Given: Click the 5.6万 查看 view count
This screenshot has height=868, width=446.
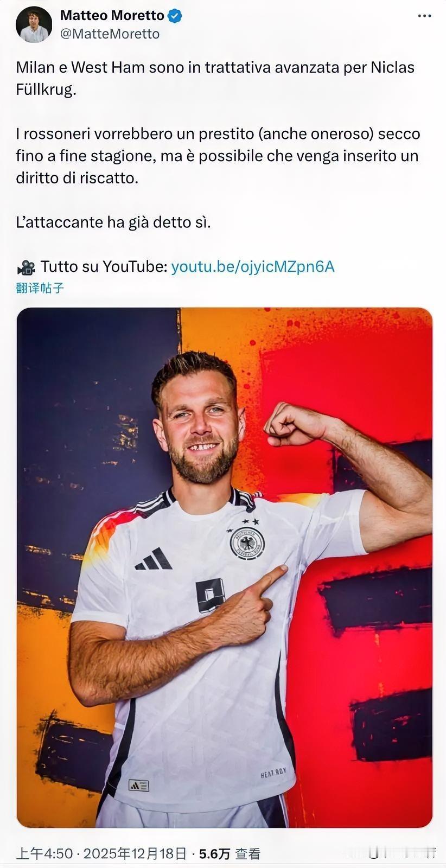Looking at the screenshot, I should [x=230, y=854].
